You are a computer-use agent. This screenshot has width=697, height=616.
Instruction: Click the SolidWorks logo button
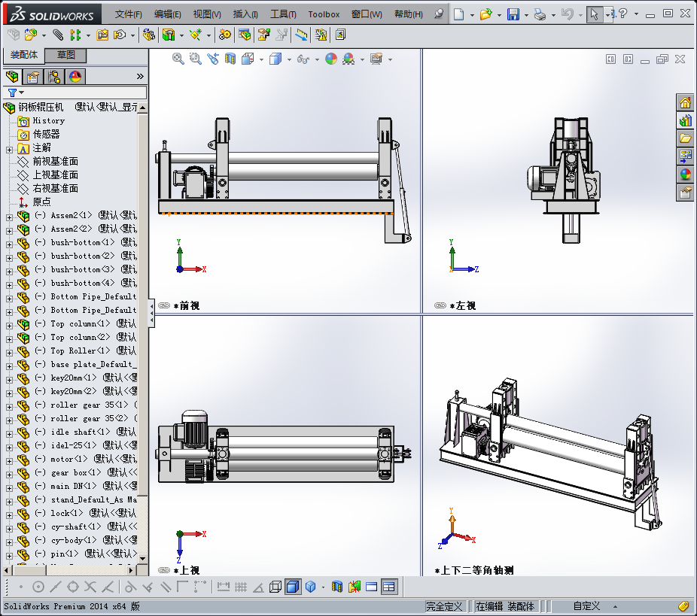coord(53,14)
